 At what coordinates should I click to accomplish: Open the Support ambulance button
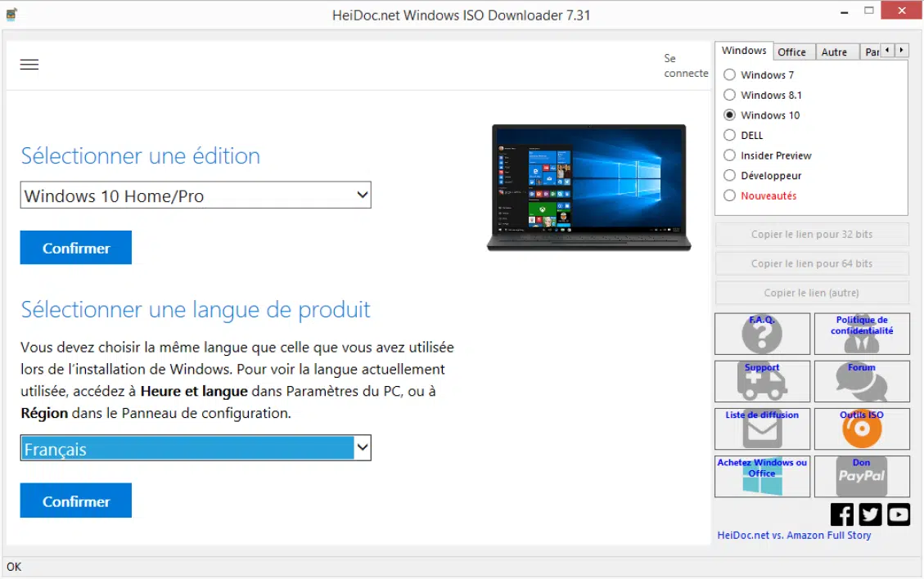click(762, 381)
